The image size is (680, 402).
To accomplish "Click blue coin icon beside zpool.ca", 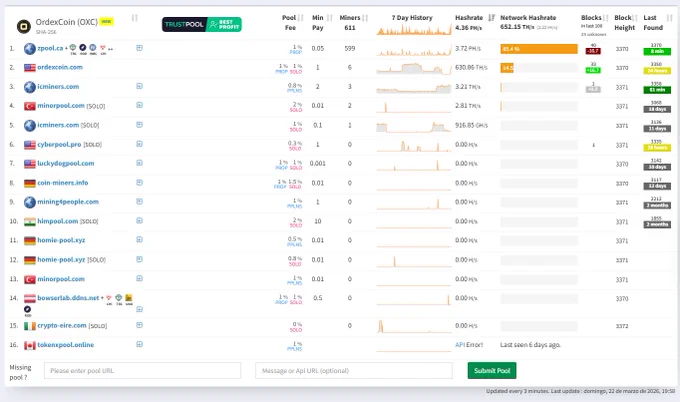I will pos(93,47).
